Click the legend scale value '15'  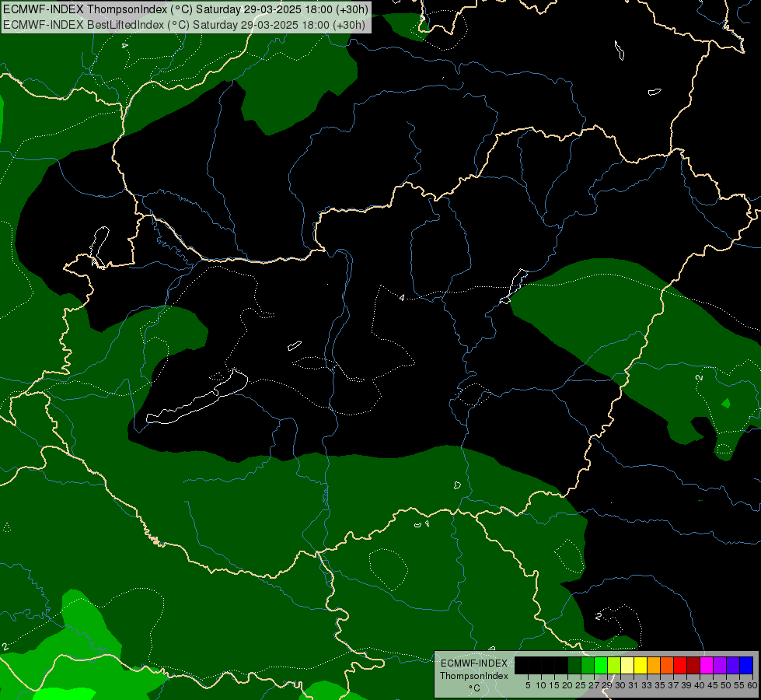point(555,685)
